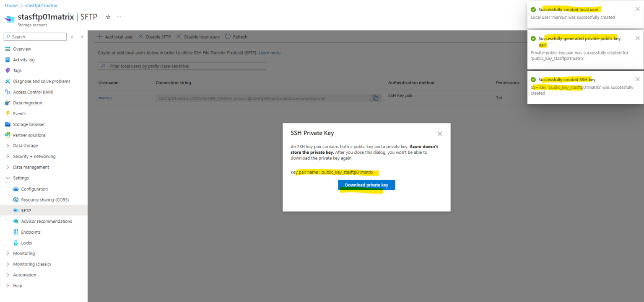Expand the Data storage section

(25, 145)
